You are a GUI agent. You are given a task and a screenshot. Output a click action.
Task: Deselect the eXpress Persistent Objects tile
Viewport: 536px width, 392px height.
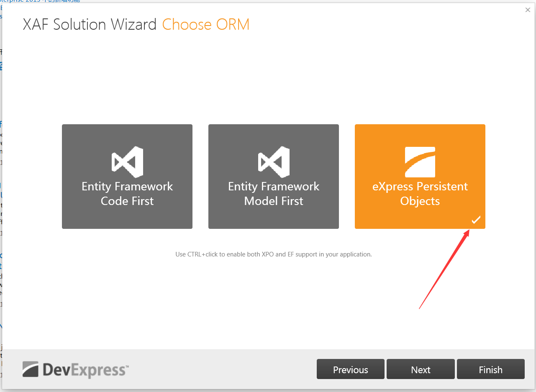pyautogui.click(x=420, y=177)
